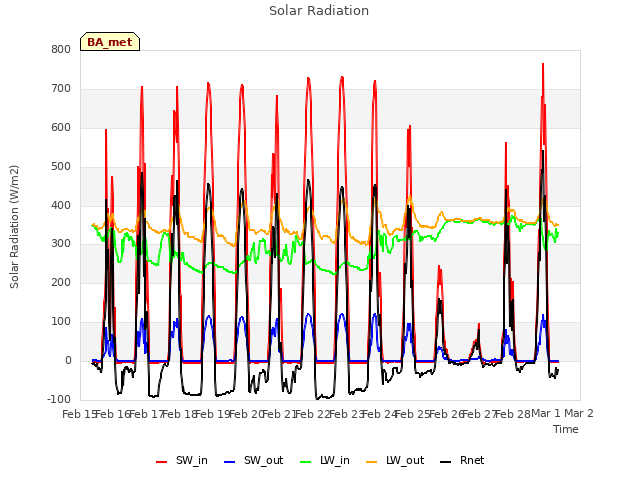640x480 pixels.
Task: Click the 700 y-axis tick label
Action: coord(61,89)
